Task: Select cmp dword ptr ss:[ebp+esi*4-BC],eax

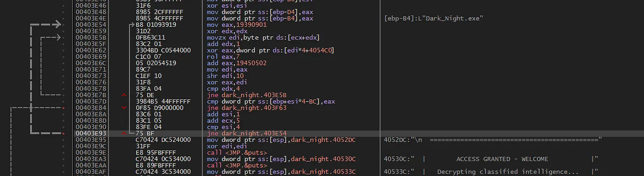Action: [270, 101]
